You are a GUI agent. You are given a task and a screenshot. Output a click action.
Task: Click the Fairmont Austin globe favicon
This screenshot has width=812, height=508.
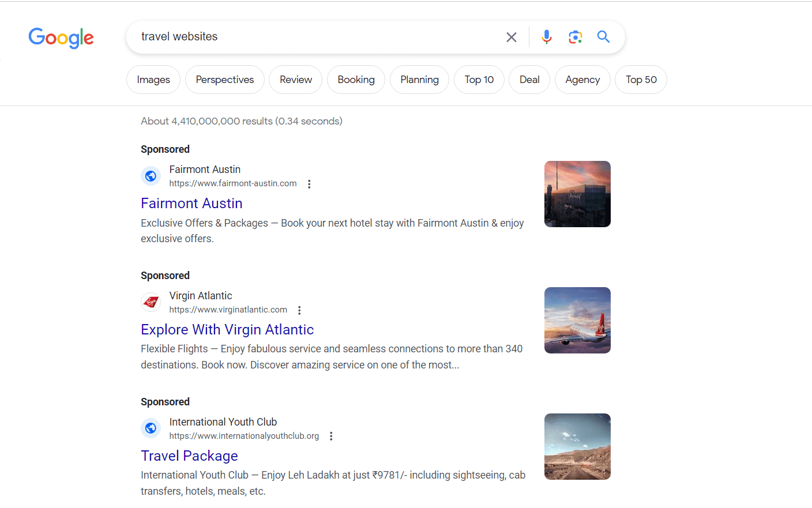(151, 176)
